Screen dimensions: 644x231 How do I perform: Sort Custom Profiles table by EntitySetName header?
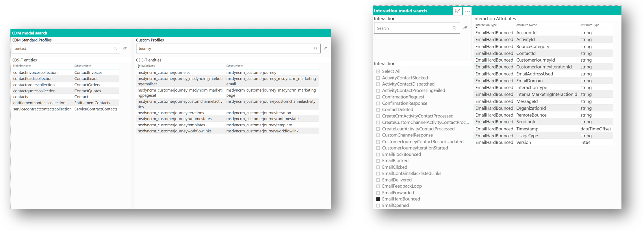[x=146, y=66]
